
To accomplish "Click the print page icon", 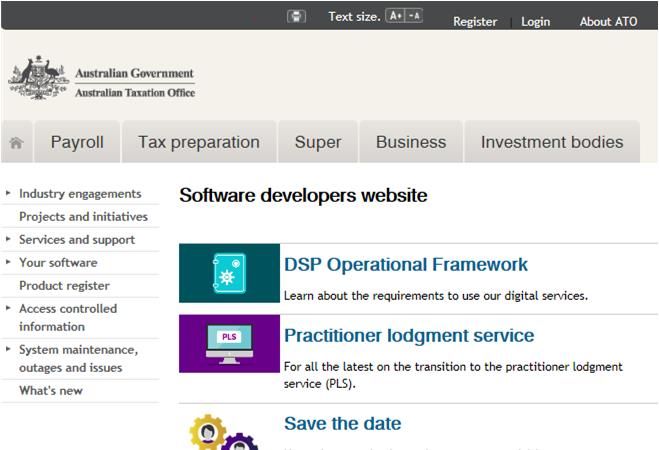I will (296, 16).
